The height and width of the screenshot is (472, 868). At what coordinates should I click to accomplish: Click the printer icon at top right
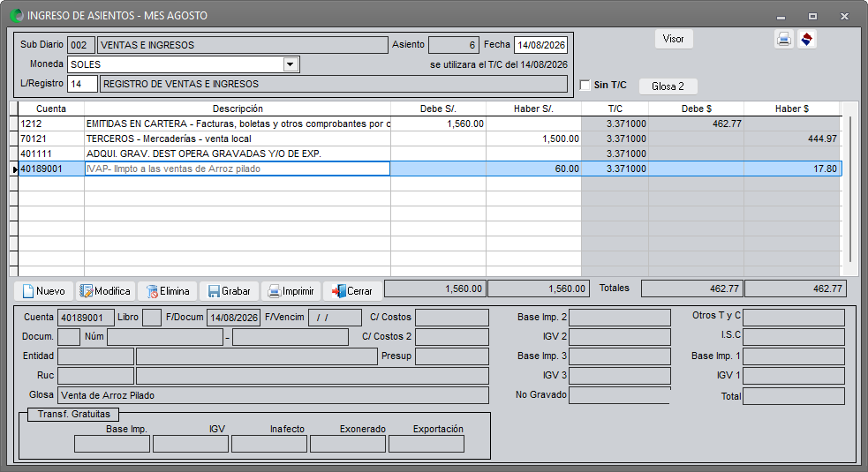[784, 40]
